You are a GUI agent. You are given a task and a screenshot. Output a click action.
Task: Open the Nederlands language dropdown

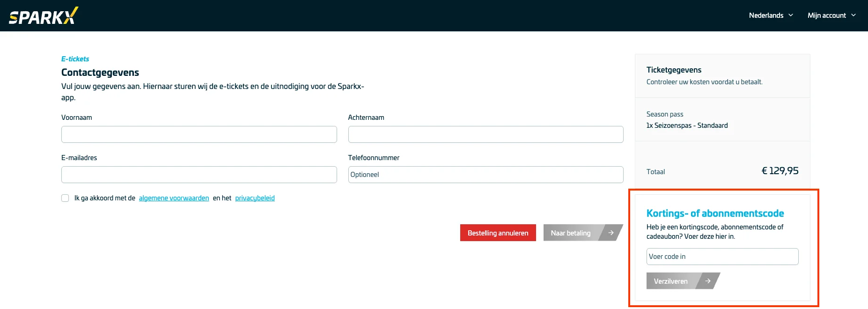coord(771,15)
